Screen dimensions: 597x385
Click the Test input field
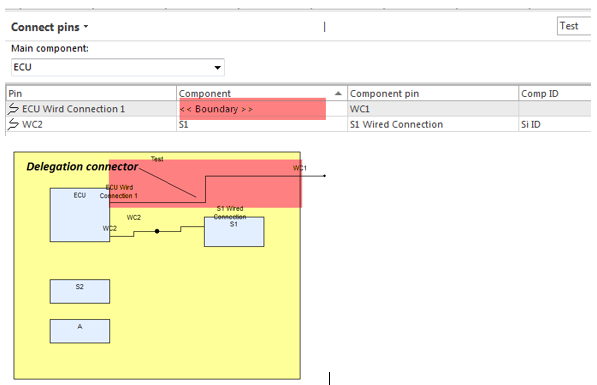click(574, 26)
